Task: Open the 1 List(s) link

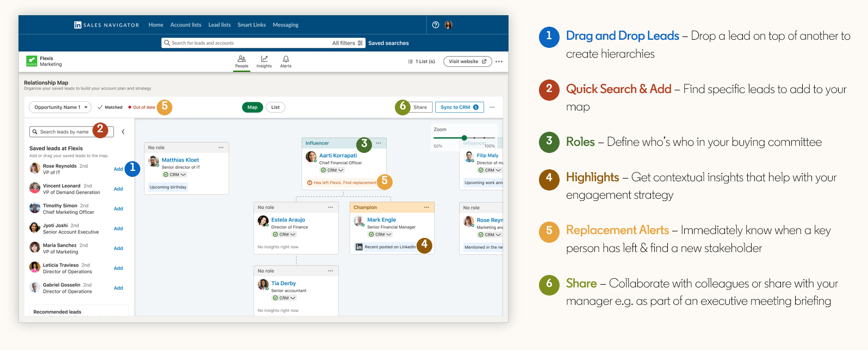Action: [x=421, y=62]
